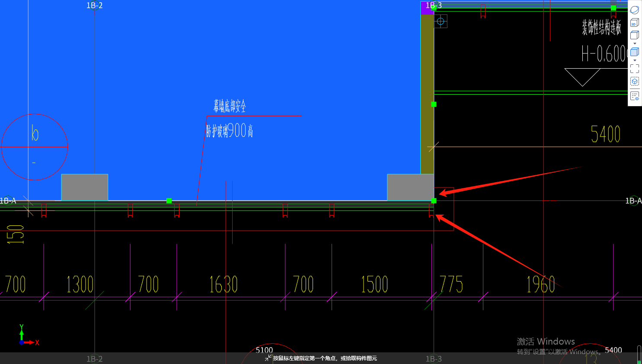Select the olive vertical wall along 1B-3
The width and height of the screenshot is (642, 364).
[x=427, y=94]
